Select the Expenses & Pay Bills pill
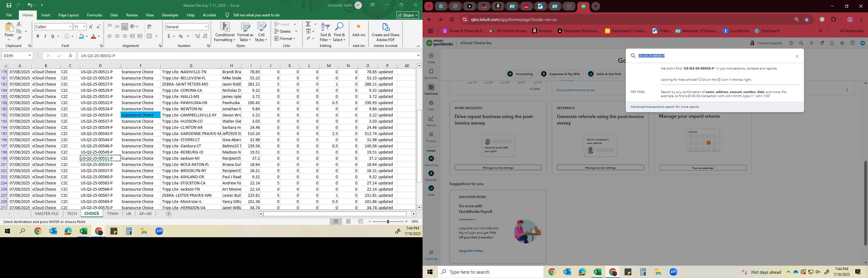868x278 pixels. coord(561,74)
